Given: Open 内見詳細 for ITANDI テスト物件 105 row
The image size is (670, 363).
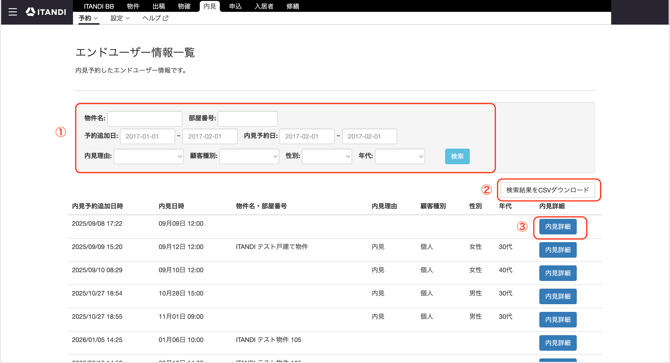Looking at the screenshot, I should coord(558,343).
